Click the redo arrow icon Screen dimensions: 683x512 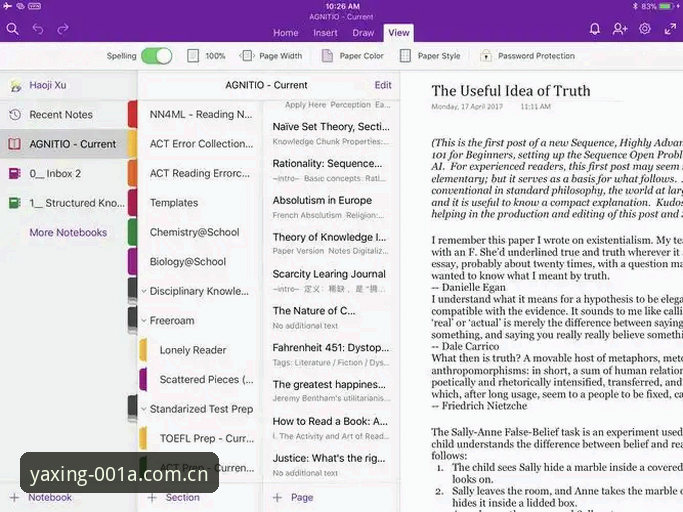point(63,29)
